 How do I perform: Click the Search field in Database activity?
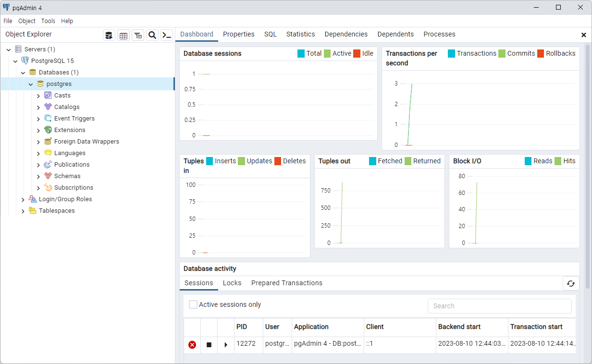pyautogui.click(x=500, y=306)
